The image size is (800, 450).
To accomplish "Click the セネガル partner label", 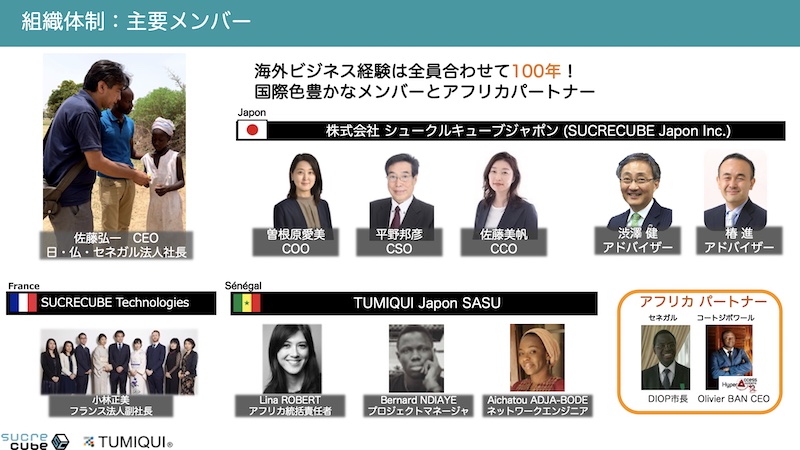I will [x=662, y=318].
